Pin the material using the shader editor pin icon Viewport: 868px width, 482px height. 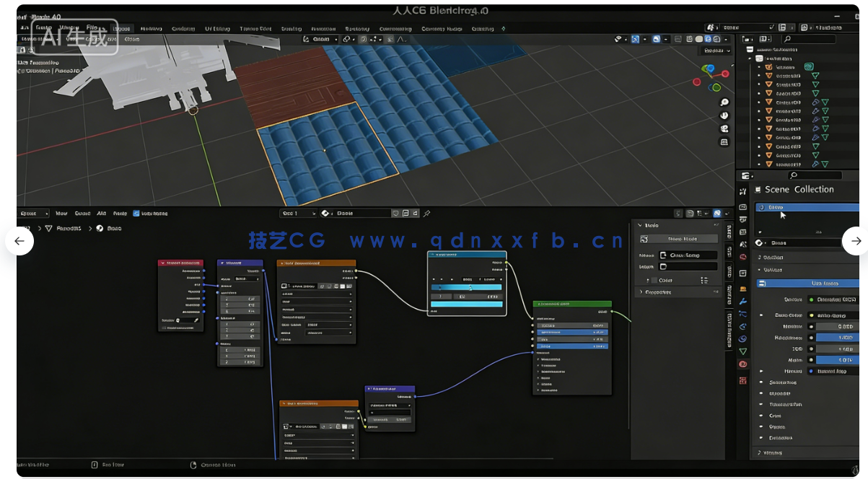tap(427, 214)
